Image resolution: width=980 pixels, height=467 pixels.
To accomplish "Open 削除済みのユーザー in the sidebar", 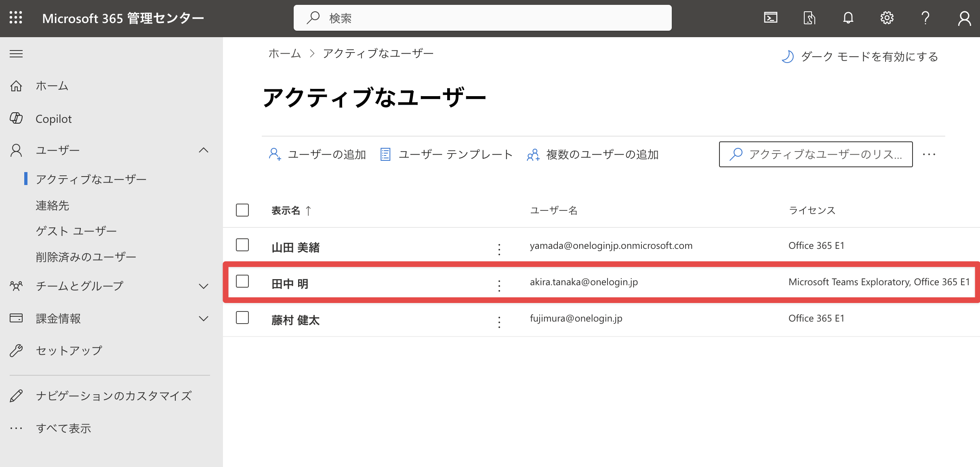I will [86, 257].
